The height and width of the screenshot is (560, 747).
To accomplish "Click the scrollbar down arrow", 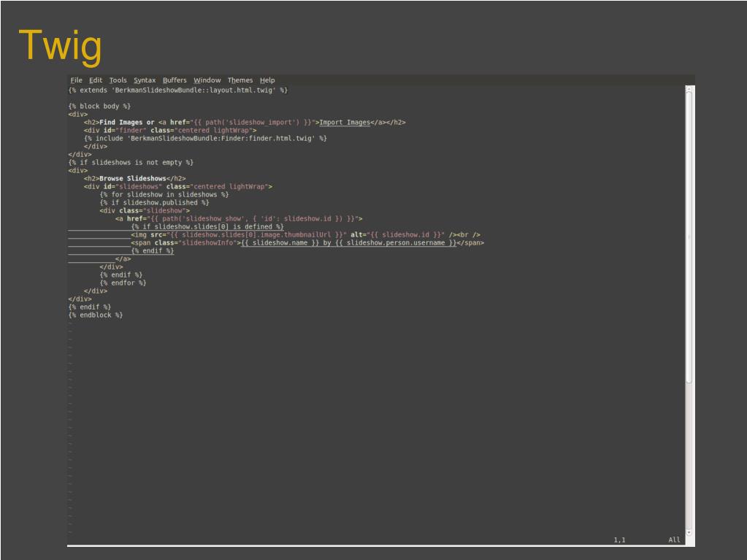I will [x=689, y=532].
